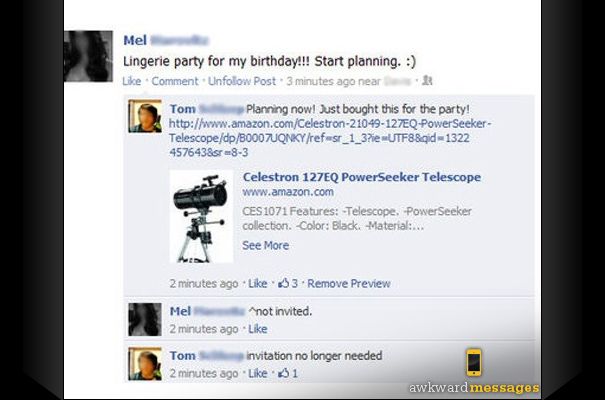Open Mel's avatar beside 'not invited' comment
Screen dimensions: 605x400
(145, 319)
